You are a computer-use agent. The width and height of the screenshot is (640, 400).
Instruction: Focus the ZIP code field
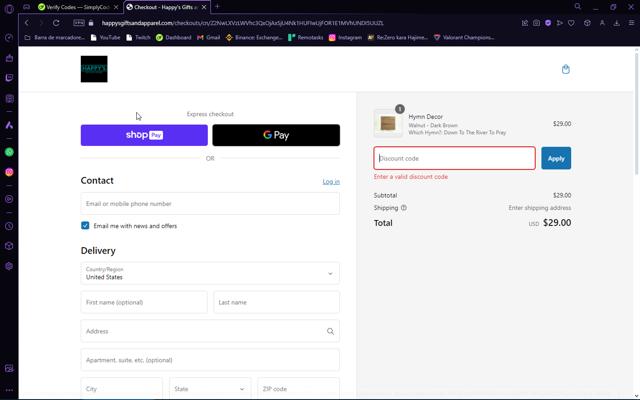[298, 389]
